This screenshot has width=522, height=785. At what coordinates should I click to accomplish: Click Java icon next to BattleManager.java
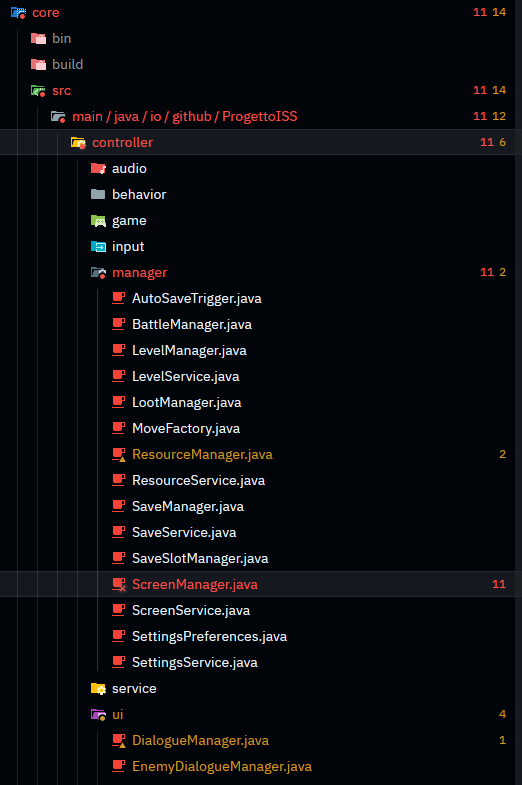pos(119,324)
